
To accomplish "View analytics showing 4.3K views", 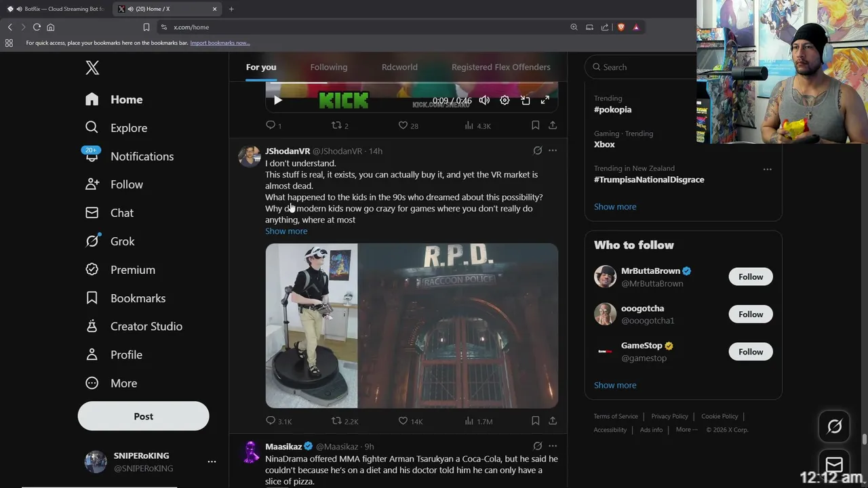I will [x=477, y=125].
